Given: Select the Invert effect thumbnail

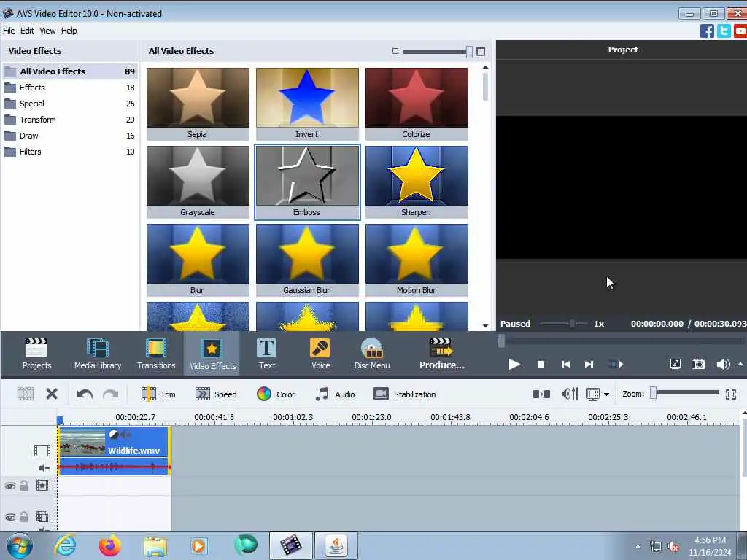Looking at the screenshot, I should coord(307,104).
